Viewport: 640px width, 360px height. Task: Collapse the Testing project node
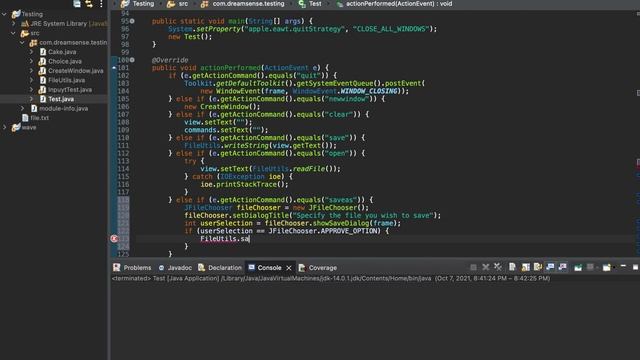tap(4, 14)
